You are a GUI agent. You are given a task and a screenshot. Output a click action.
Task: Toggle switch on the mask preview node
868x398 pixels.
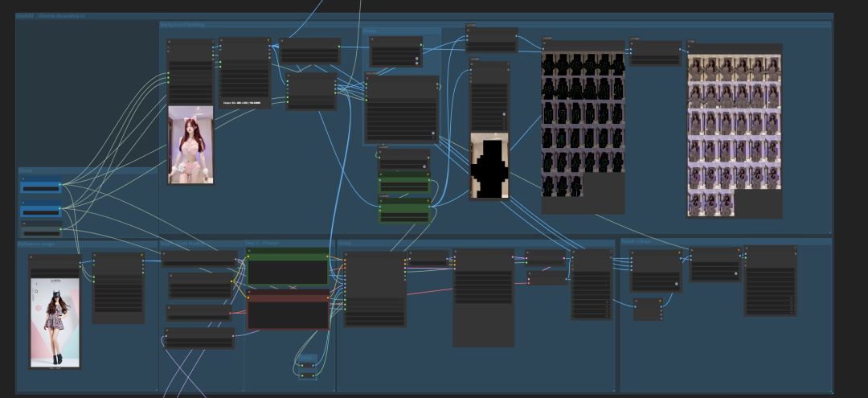coord(504,114)
